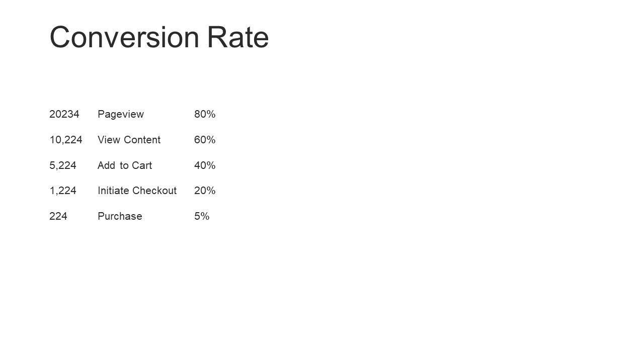The height and width of the screenshot is (362, 644).
Task: Select the 5% purchase rate
Action: pyautogui.click(x=202, y=216)
